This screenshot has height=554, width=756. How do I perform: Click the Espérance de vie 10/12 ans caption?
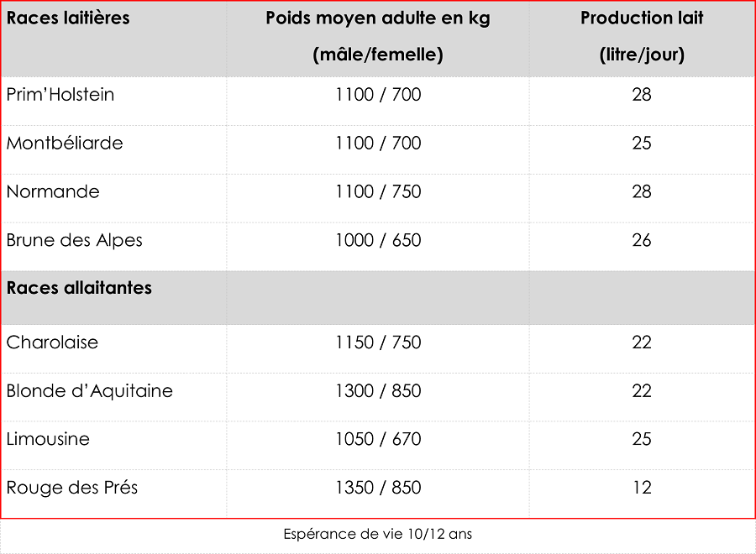click(377, 534)
